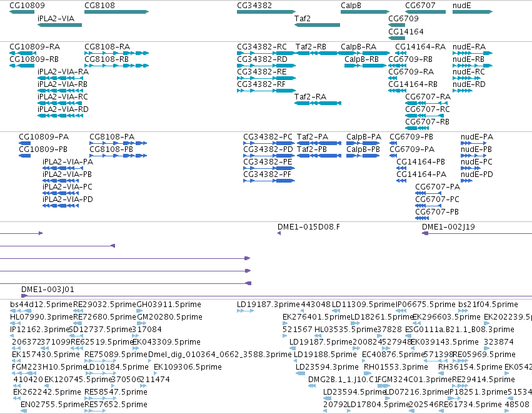Image resolution: width=532 pixels, height=414 pixels.
Task: Select the RE05969.5prime EST label
Action: [484, 355]
